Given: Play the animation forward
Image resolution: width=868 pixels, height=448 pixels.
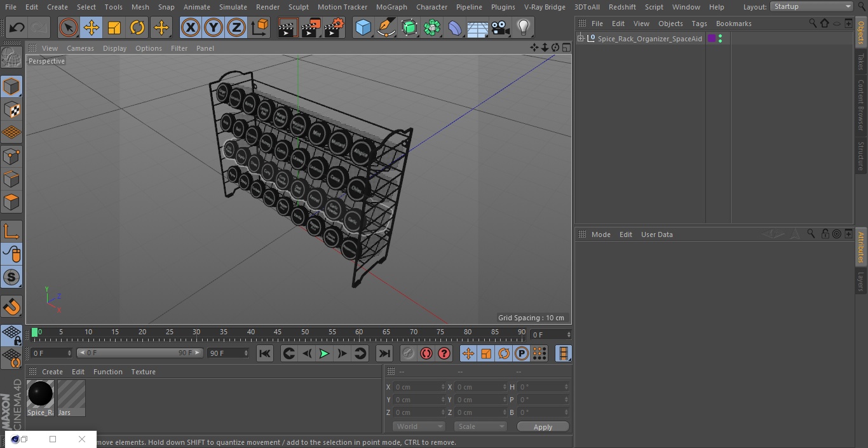Looking at the screenshot, I should [x=324, y=353].
